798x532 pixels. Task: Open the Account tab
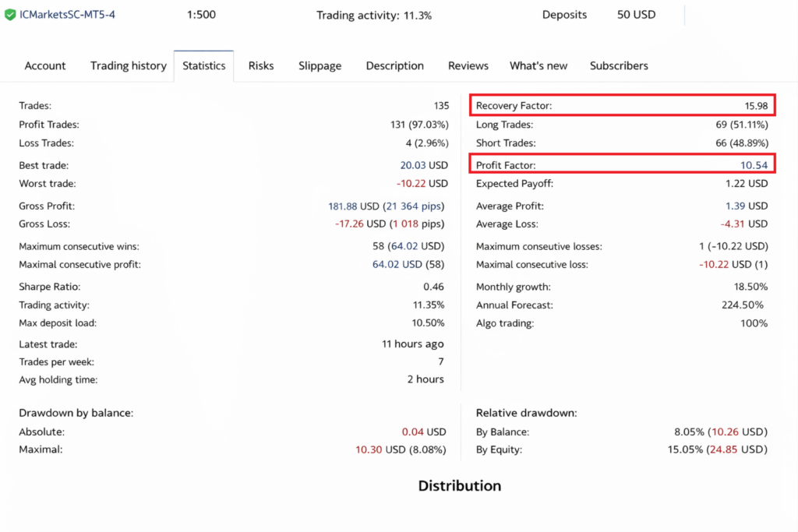[44, 65]
